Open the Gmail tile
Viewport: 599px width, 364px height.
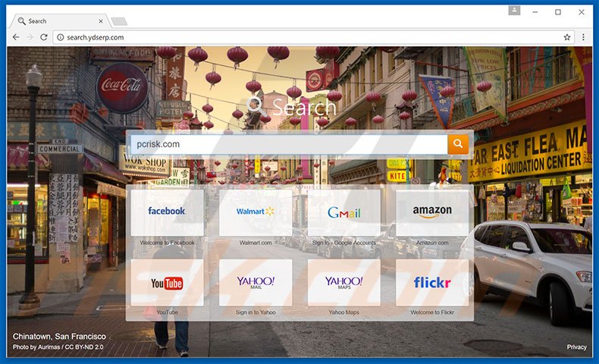(343, 212)
